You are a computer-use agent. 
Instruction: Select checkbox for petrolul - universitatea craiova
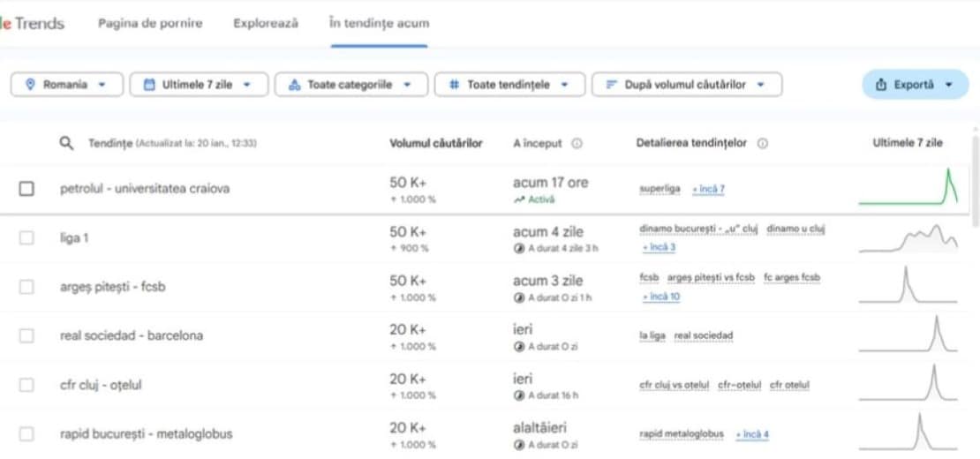point(26,189)
